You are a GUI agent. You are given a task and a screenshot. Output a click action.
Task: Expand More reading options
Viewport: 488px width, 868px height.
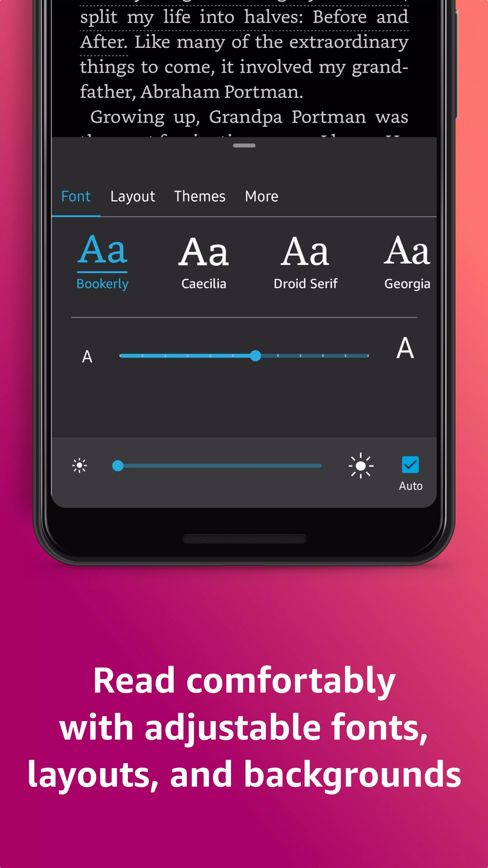click(261, 196)
